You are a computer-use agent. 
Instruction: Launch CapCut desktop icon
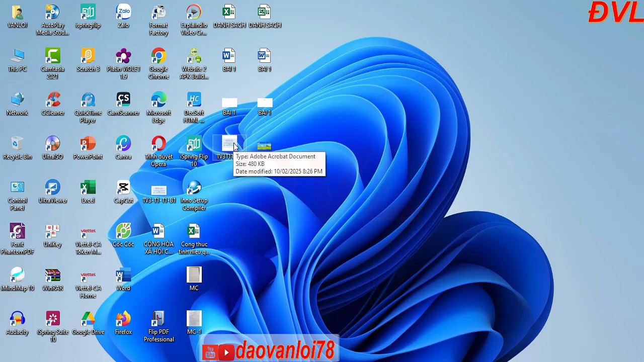click(x=123, y=188)
